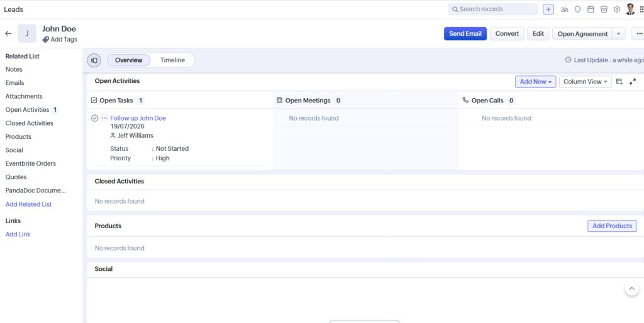Click the task due date 19/07/2026
This screenshot has height=323, width=644.
(127, 126)
